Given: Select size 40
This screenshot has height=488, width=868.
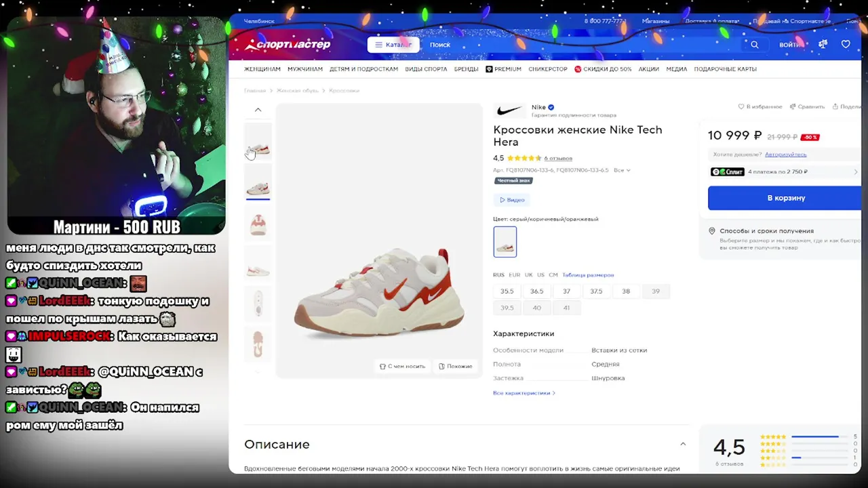Looking at the screenshot, I should click(x=536, y=308).
